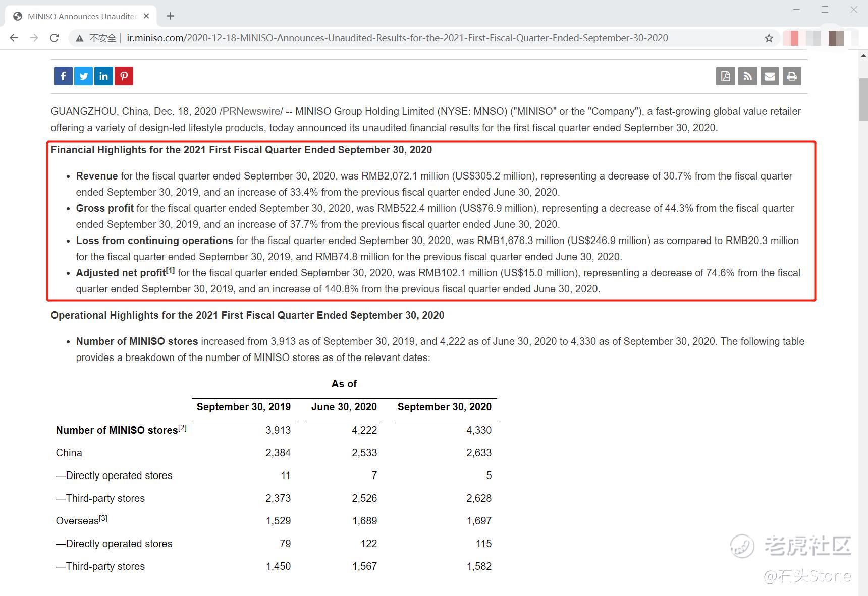Image resolution: width=868 pixels, height=596 pixels.
Task: Select Overseas store count 1,529
Action: (x=278, y=521)
